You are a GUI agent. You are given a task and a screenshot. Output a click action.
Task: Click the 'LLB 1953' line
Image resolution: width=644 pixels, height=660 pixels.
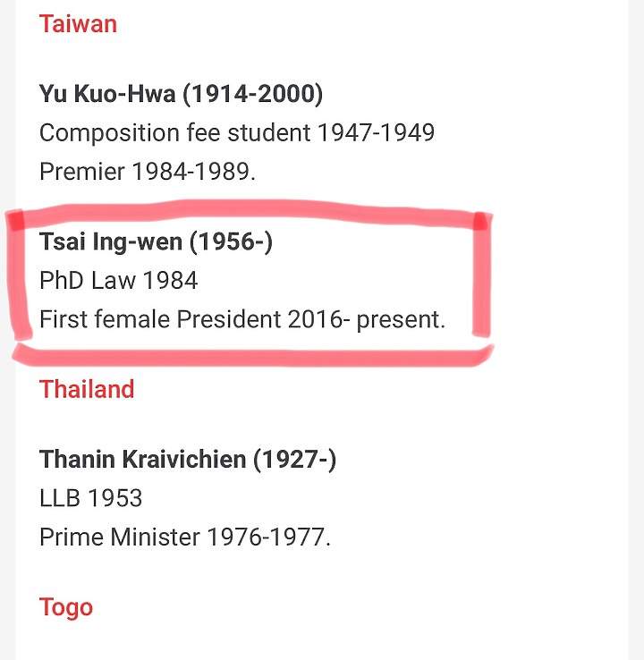(90, 498)
